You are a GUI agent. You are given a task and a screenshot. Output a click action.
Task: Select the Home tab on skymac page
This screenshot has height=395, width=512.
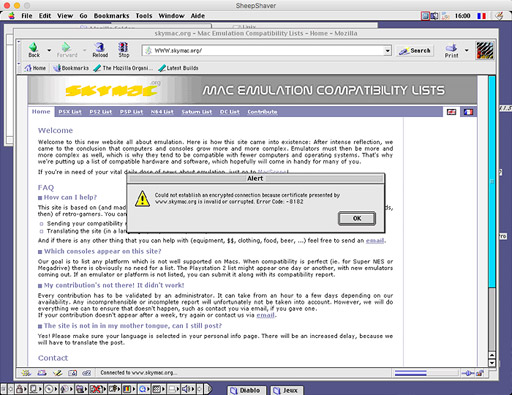pos(41,112)
